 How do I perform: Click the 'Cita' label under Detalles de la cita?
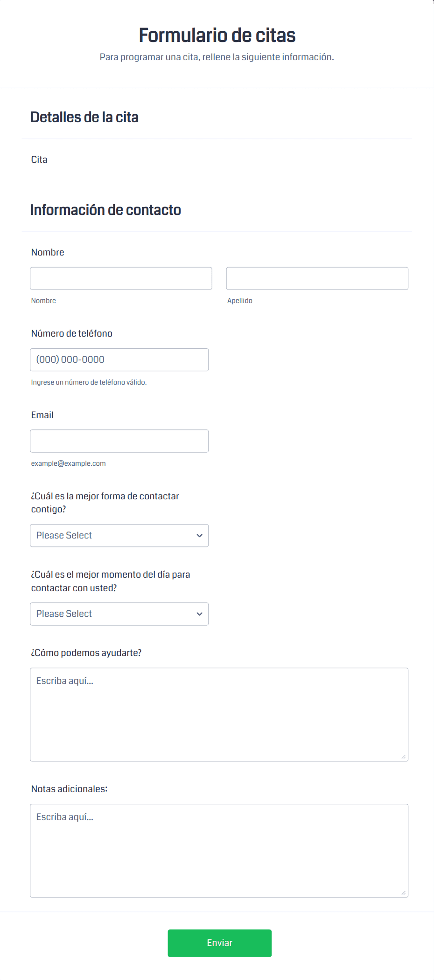[39, 159]
